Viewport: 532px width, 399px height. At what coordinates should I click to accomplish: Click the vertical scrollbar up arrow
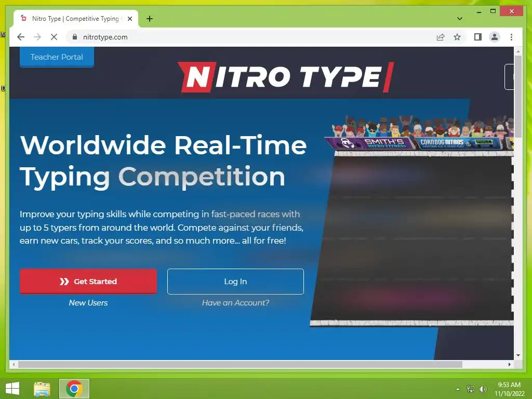518,51
